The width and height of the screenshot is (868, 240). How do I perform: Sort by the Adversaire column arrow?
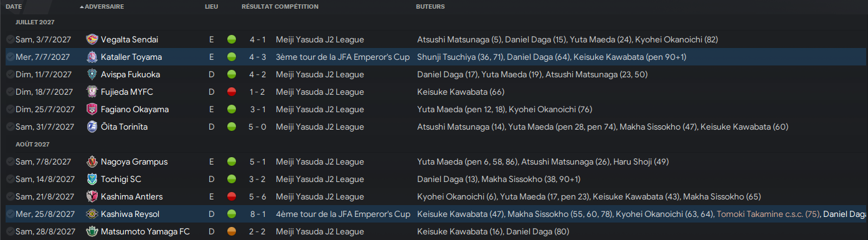(82, 7)
